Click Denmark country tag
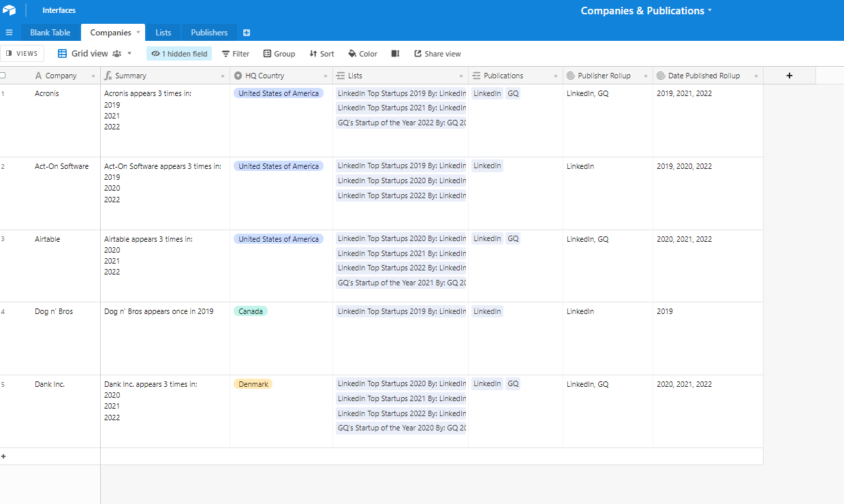This screenshot has height=504, width=844. 253,384
